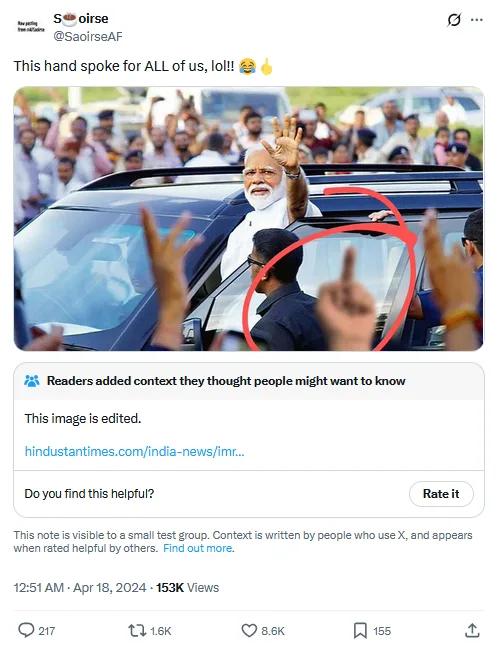This screenshot has height=647, width=497.
Task: Open the Grok slash-circle icon
Action: 454,20
